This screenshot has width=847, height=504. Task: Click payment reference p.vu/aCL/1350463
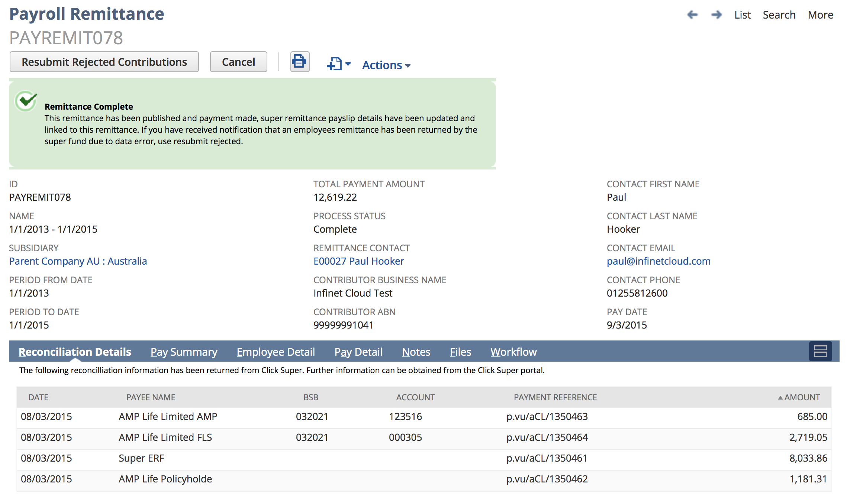click(x=547, y=416)
